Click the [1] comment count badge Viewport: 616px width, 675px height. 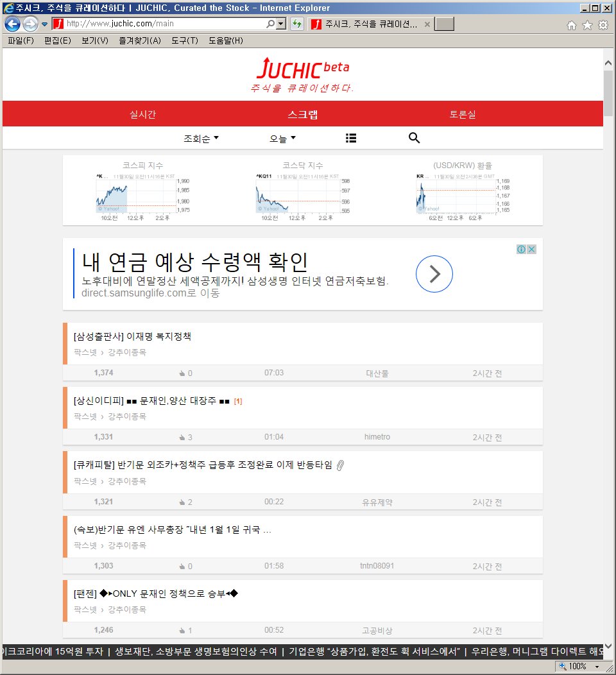tap(238, 401)
